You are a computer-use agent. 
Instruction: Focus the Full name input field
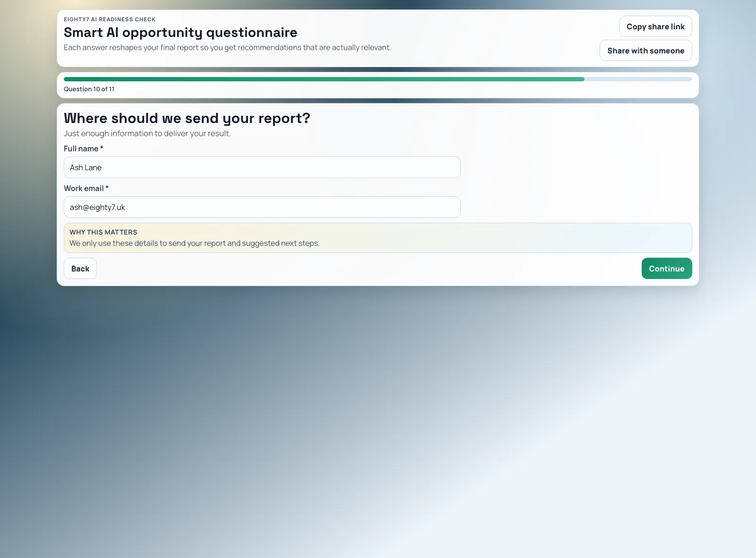coord(262,167)
